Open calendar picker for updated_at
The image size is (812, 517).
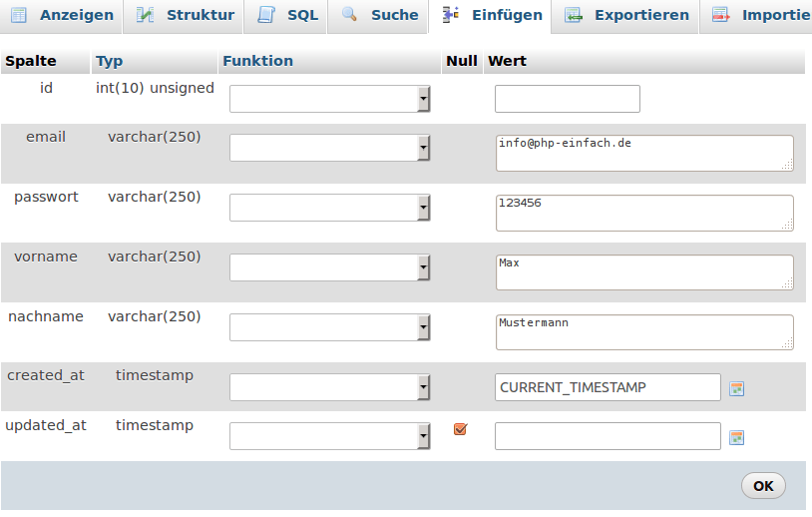pyautogui.click(x=737, y=437)
